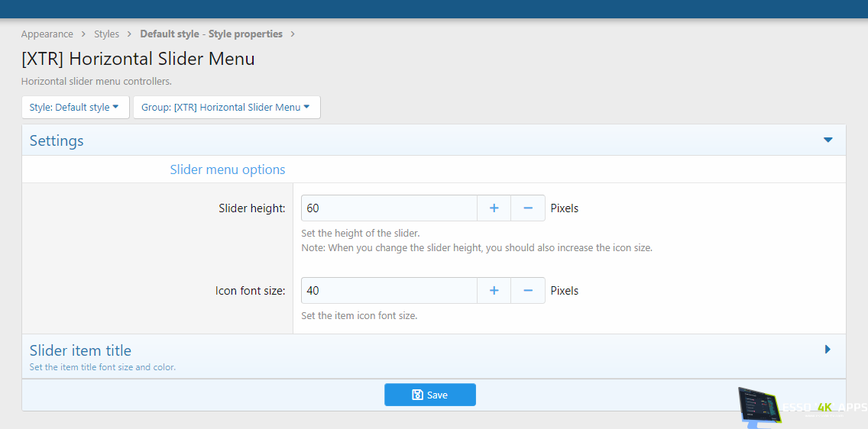Click the Settings header text
Image resolution: width=868 pixels, height=429 pixels.
(57, 141)
